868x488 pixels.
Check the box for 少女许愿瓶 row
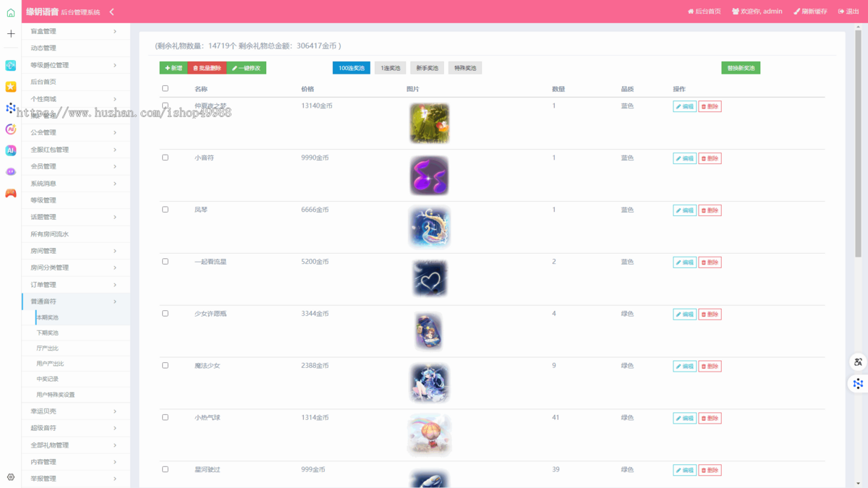(x=165, y=314)
